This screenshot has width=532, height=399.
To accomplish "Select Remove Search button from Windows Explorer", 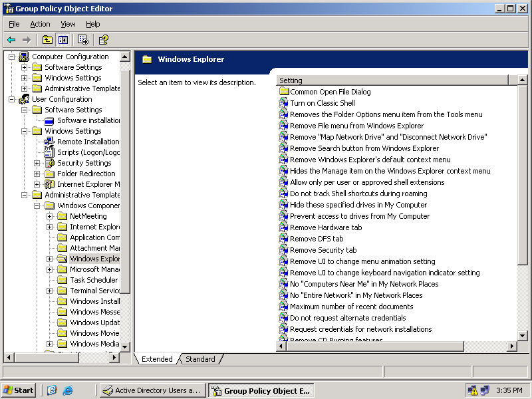I will tap(364, 148).
